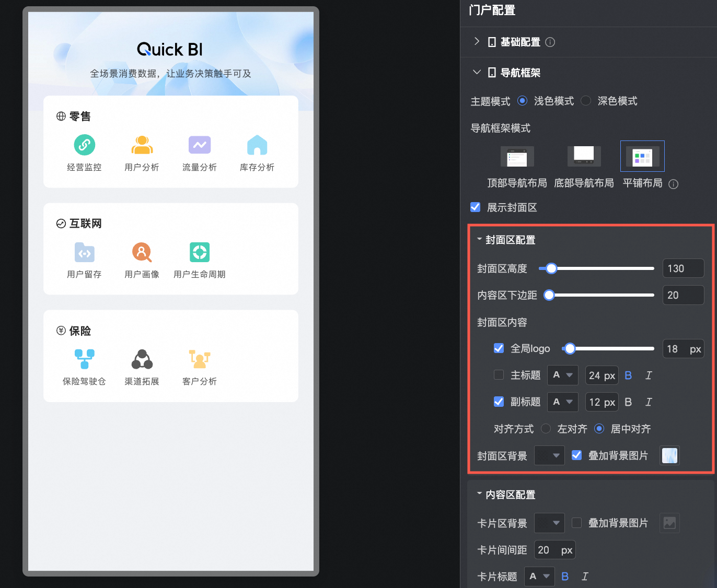Click the 封面区 background image thumbnail

point(669,455)
